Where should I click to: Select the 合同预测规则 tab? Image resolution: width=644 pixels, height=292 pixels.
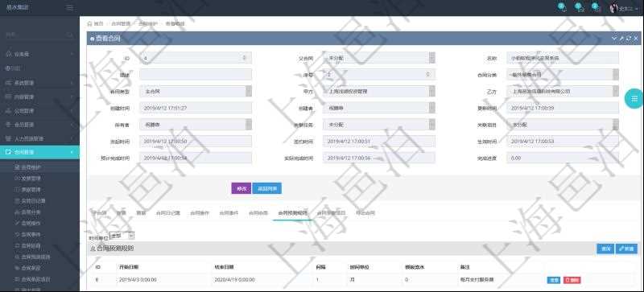click(292, 213)
